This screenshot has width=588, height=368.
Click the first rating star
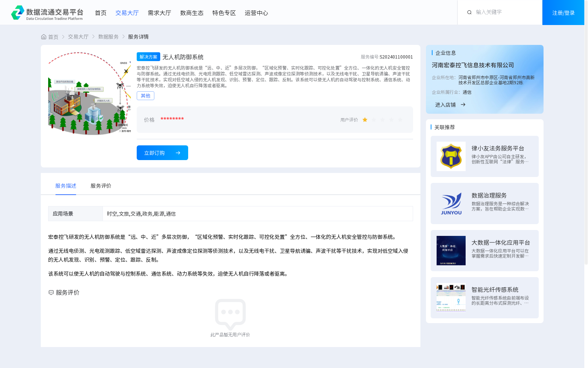pos(365,120)
